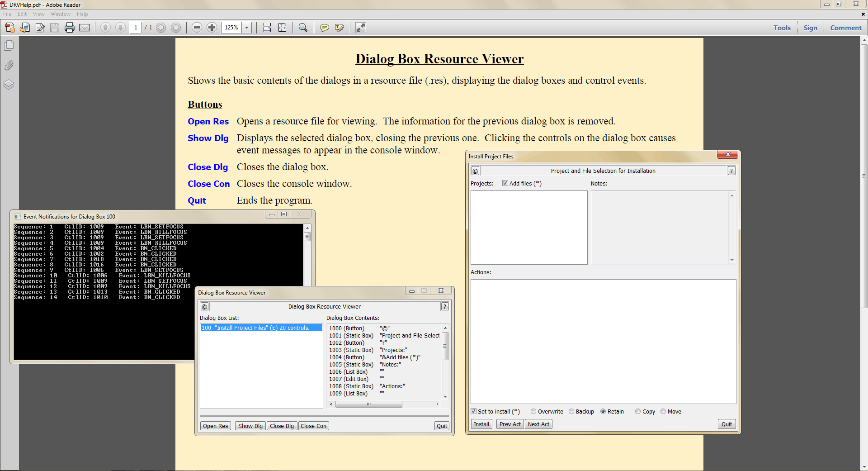This screenshot has width=868, height=471.
Task: Toggle the Add files (*) checkbox
Action: click(x=505, y=183)
